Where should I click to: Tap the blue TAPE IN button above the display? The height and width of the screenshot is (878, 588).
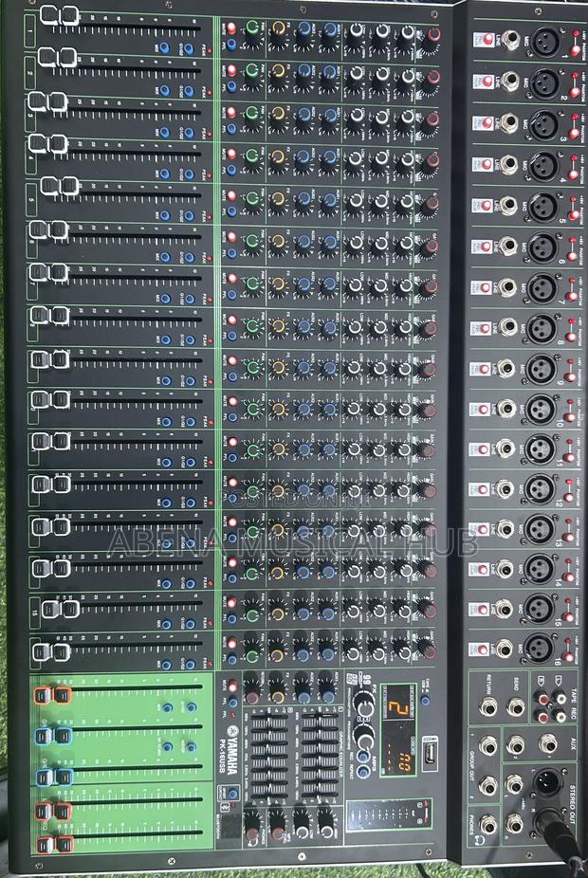point(426,700)
